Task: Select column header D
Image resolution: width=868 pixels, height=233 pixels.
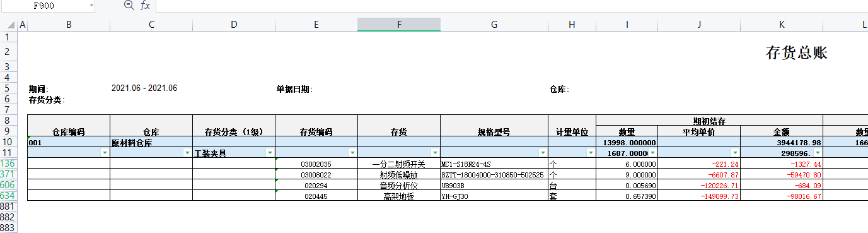Action: (234, 25)
